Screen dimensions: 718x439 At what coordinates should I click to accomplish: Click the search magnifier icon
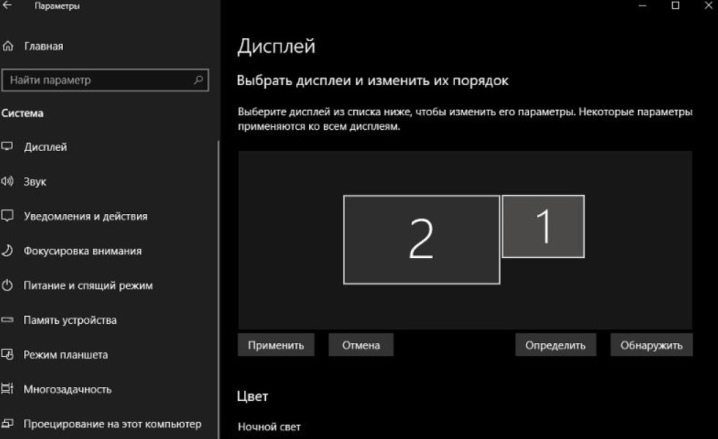(198, 80)
